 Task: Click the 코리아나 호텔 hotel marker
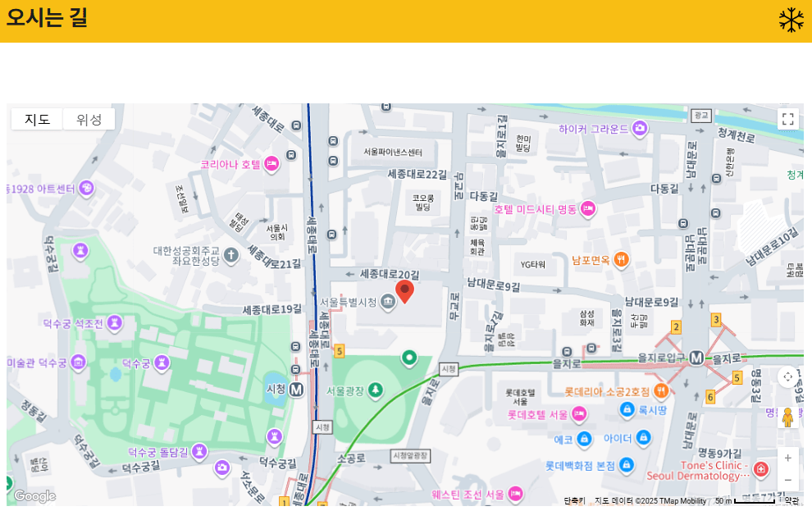(x=271, y=164)
